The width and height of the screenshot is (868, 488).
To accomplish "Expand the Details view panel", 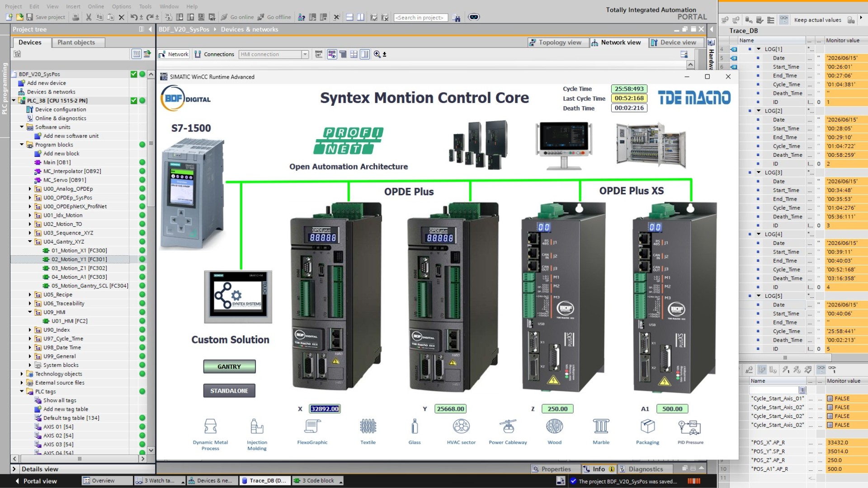I will 14,469.
